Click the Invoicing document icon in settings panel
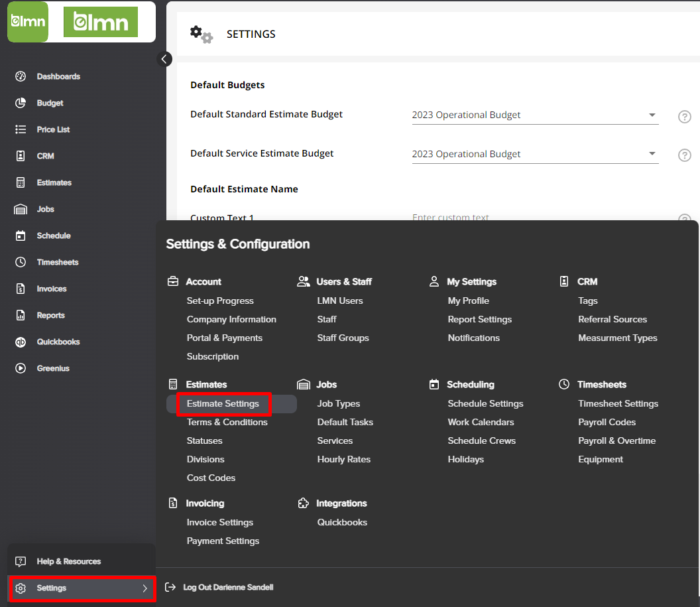The width and height of the screenshot is (700, 607). (173, 504)
